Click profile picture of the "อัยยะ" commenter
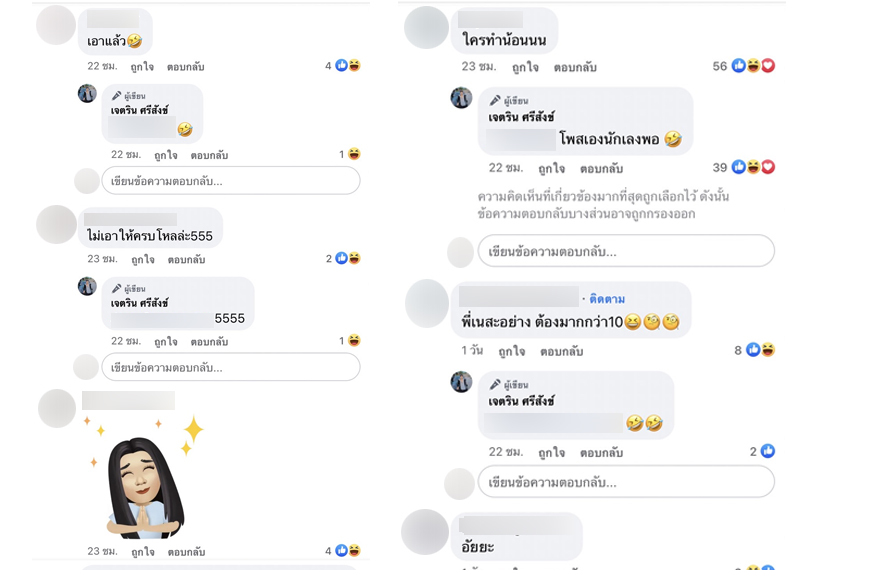 click(x=425, y=532)
